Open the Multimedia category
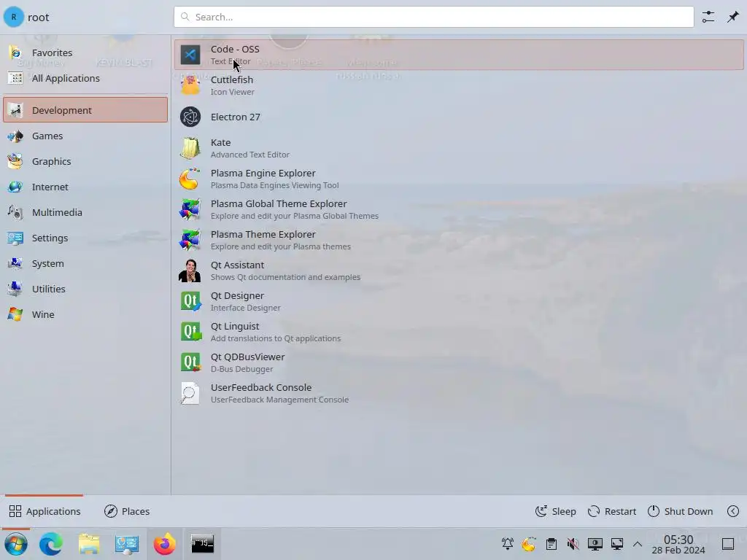Image resolution: width=747 pixels, height=560 pixels. 85,212
